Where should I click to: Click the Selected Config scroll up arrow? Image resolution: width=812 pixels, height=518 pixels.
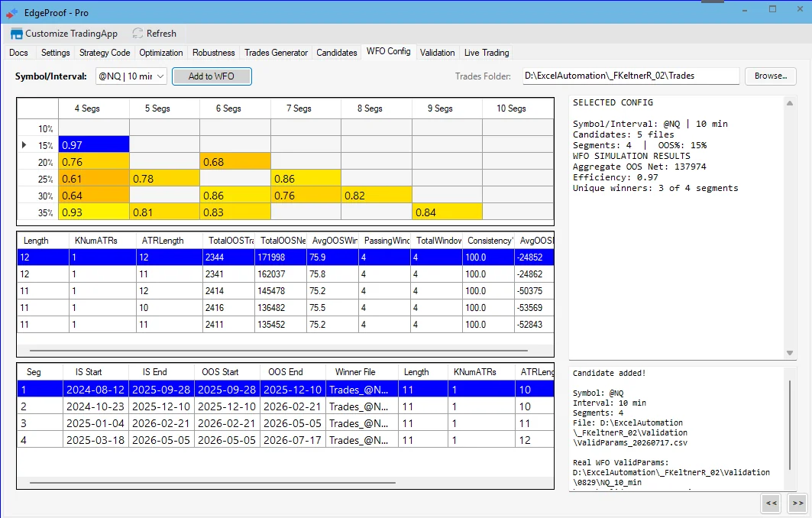(790, 103)
